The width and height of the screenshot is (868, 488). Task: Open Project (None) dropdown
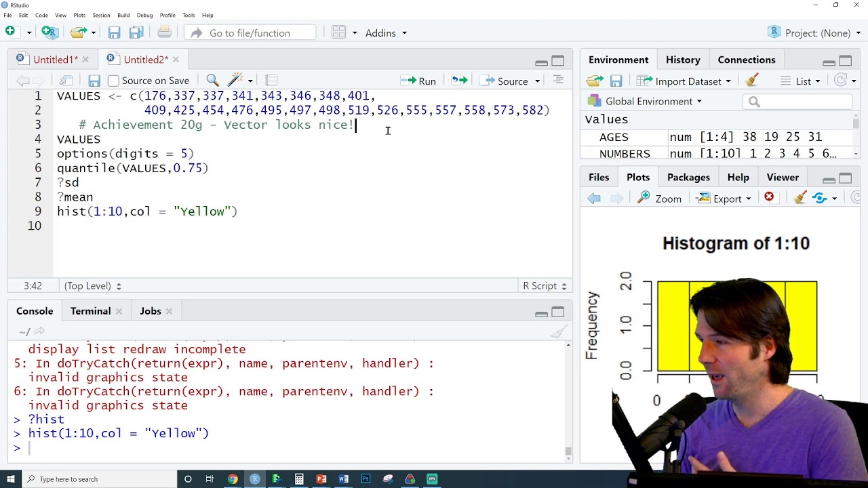[814, 33]
